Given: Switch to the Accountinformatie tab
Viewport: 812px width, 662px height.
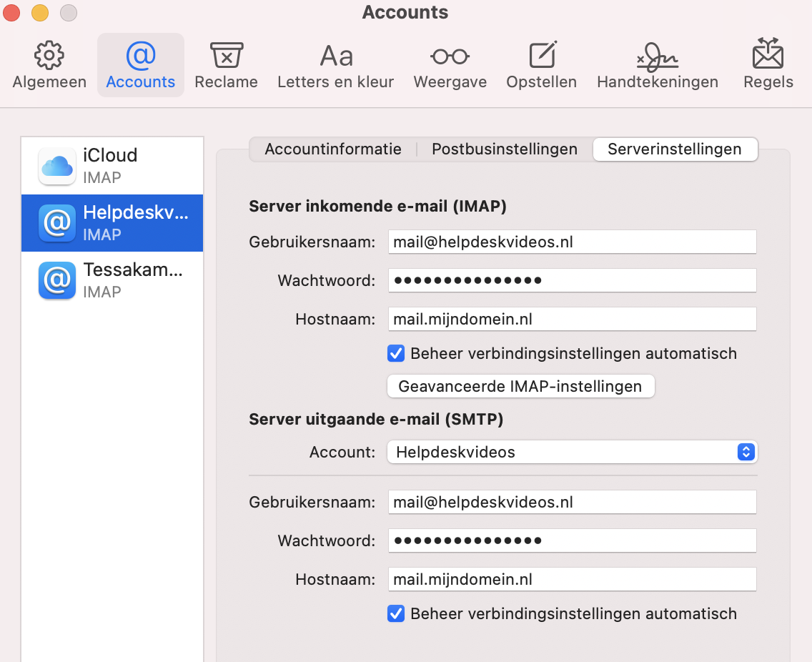Looking at the screenshot, I should [332, 149].
